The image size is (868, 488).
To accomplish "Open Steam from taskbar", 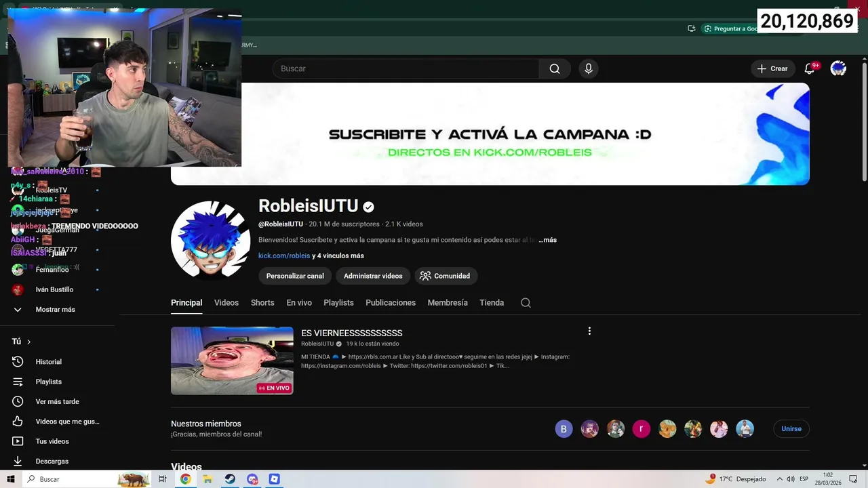I will 230,479.
